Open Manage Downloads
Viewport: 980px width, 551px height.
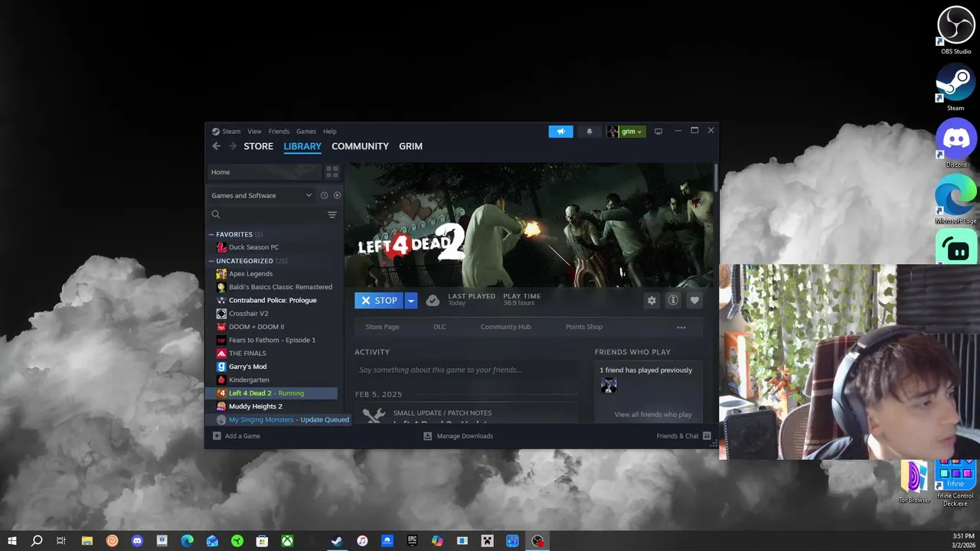[458, 436]
